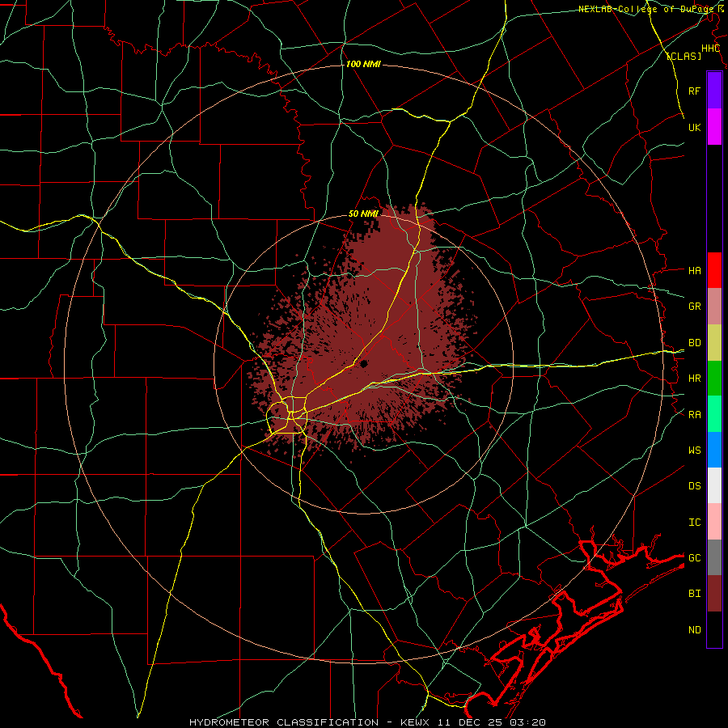The height and width of the screenshot is (728, 728).
Task: Pick the HR green legend swatch
Action: pos(714,379)
